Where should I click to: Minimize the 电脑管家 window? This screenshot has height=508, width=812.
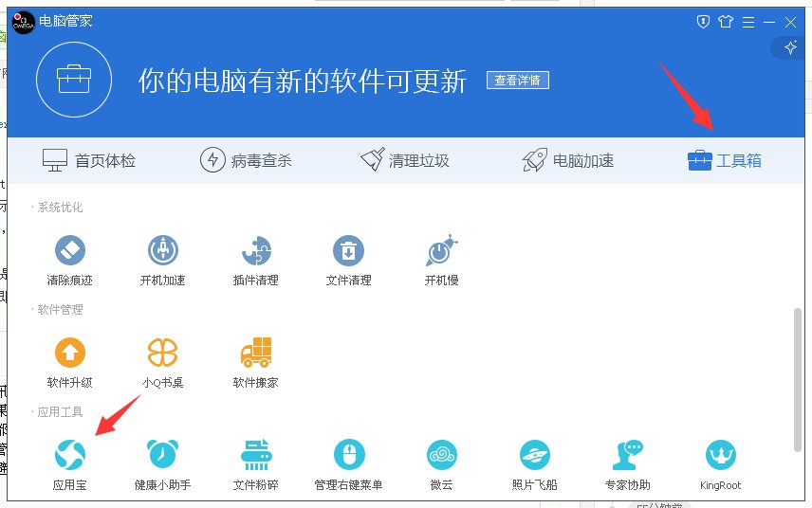[x=769, y=22]
